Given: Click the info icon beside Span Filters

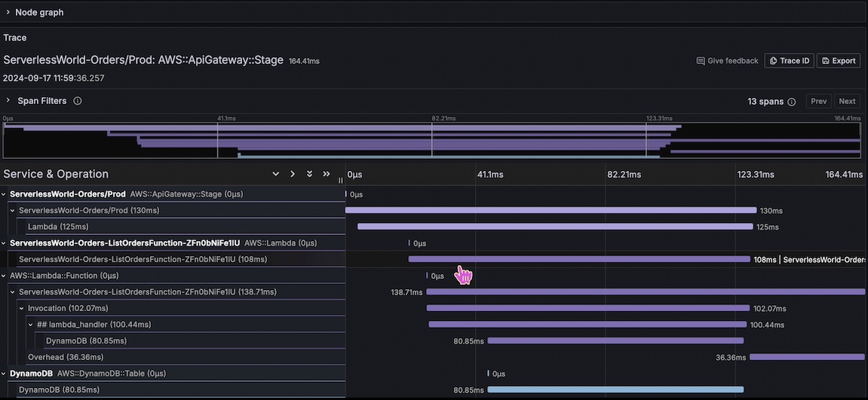Looking at the screenshot, I should coord(78,101).
